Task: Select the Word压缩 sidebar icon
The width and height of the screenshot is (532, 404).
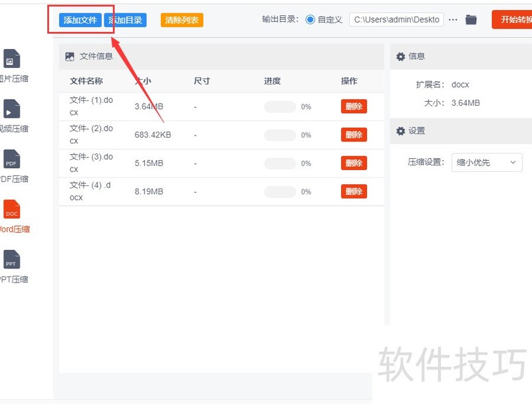Action: (12, 213)
